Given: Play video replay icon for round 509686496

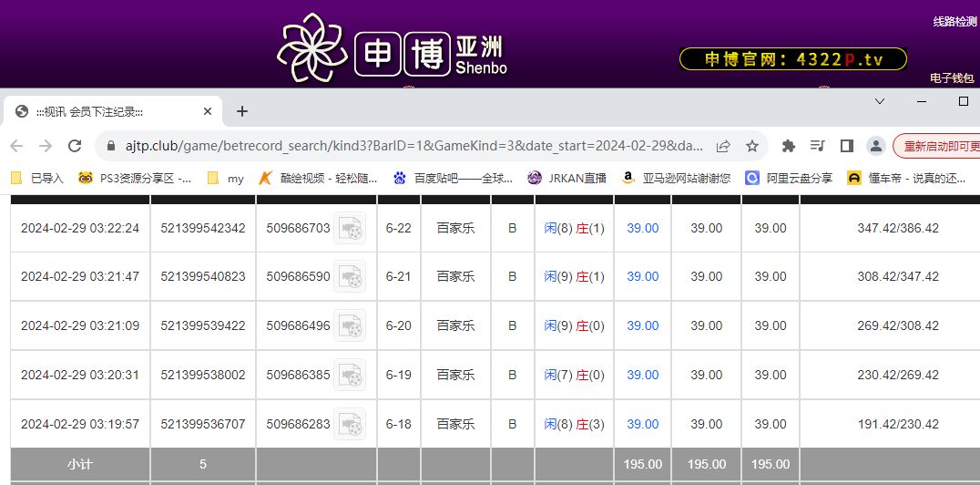Looking at the screenshot, I should pos(350,325).
